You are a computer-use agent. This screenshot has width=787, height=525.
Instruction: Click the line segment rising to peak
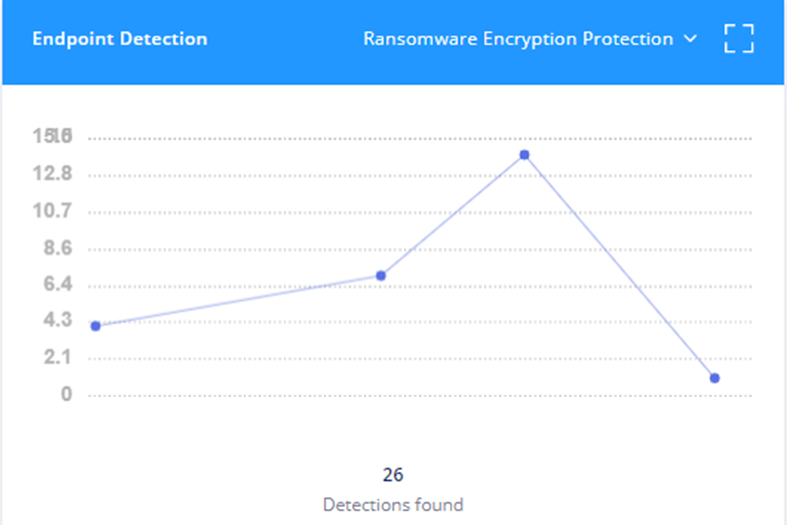[453, 215]
